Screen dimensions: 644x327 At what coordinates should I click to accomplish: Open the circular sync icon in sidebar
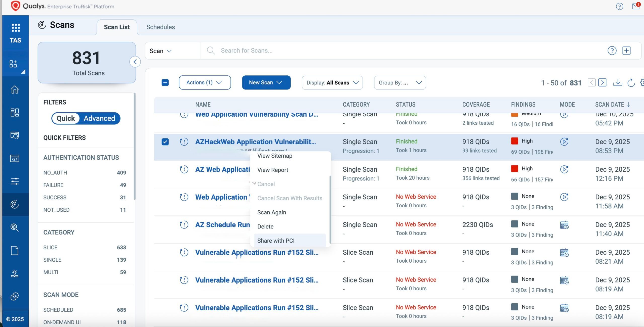[x=15, y=296]
